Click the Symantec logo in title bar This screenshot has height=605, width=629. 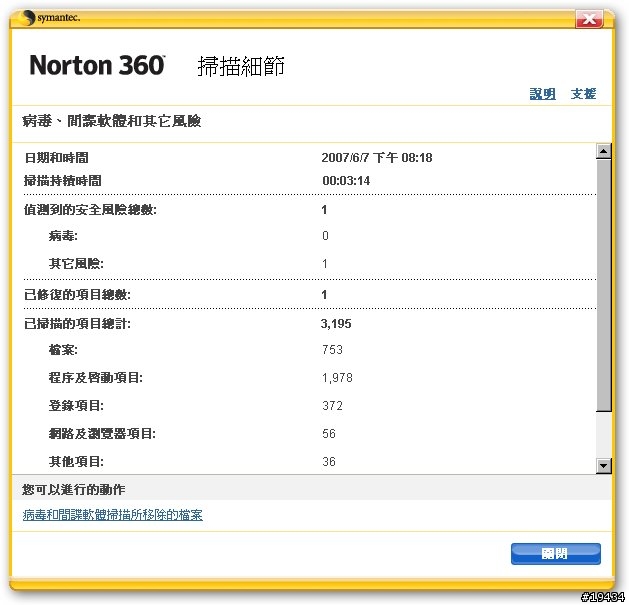(50, 18)
